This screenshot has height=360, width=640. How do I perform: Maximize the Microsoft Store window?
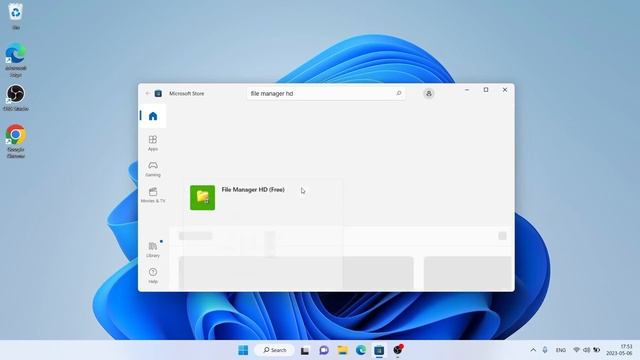(x=486, y=90)
